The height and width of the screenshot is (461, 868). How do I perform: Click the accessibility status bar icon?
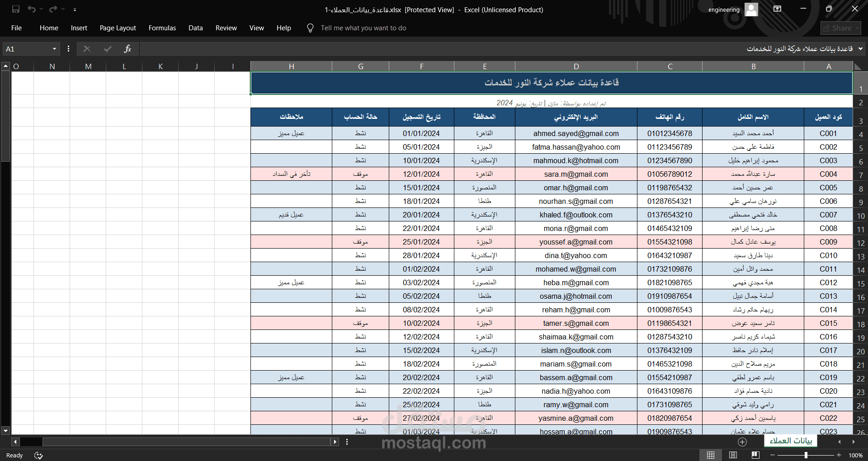(38, 456)
